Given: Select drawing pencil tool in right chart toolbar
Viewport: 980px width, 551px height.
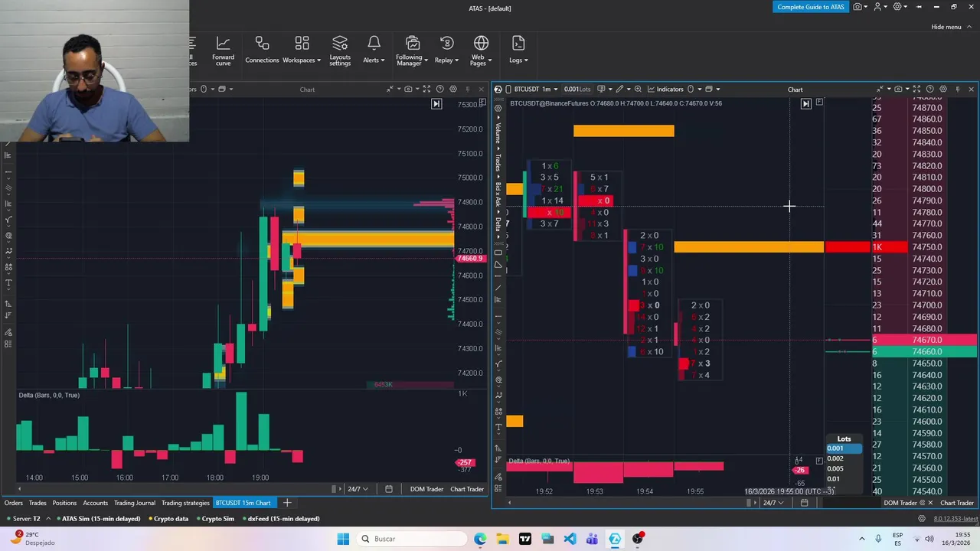Looking at the screenshot, I should pyautogui.click(x=619, y=89).
